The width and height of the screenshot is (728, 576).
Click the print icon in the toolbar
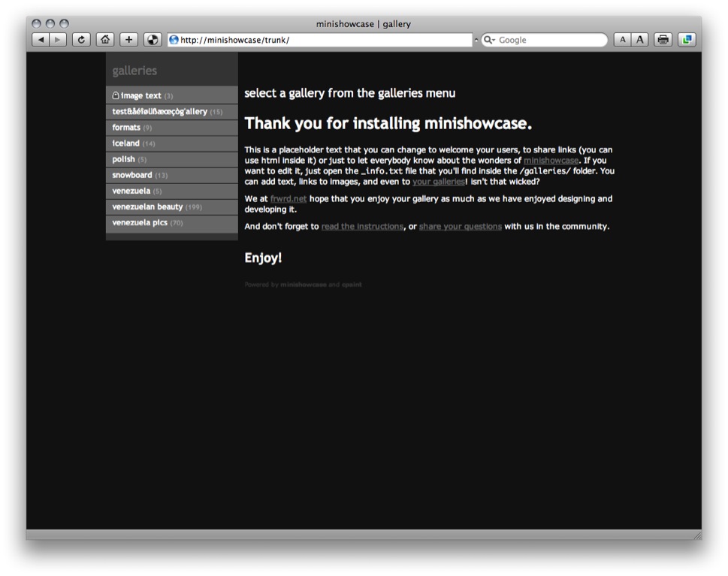pos(663,40)
